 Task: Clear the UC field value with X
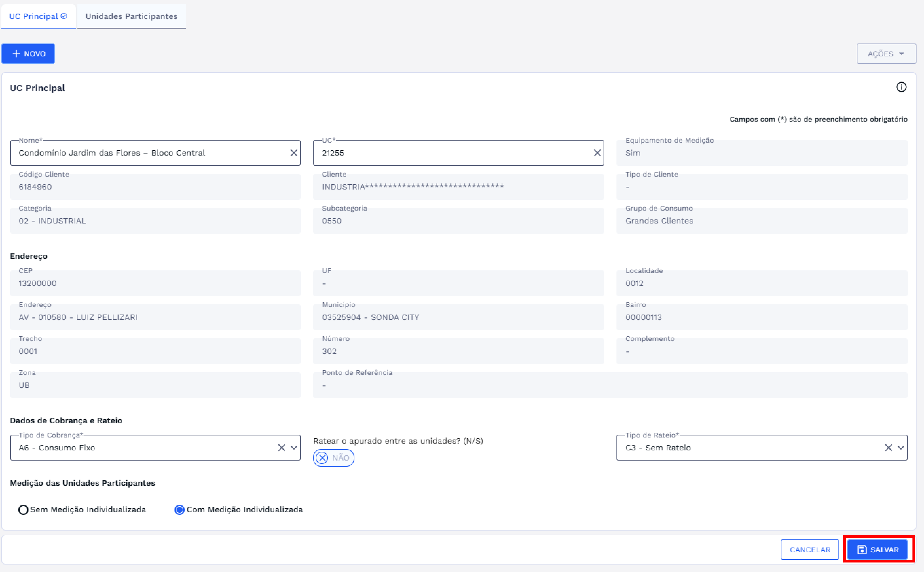597,153
